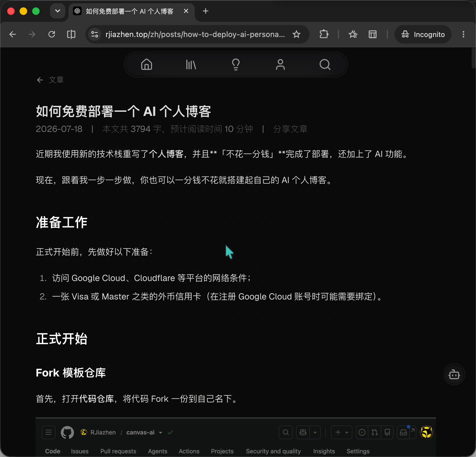
Task: Click the canvas-ai repo name in screenshot
Action: [x=140, y=432]
